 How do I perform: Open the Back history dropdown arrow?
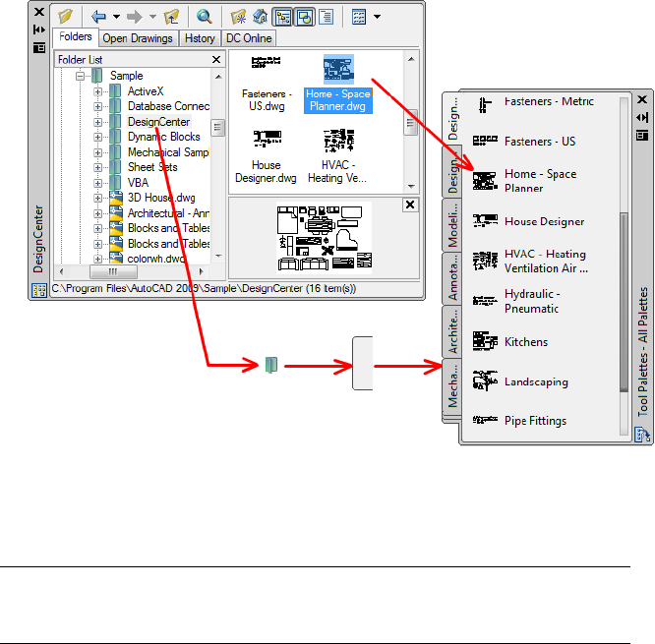tap(117, 17)
